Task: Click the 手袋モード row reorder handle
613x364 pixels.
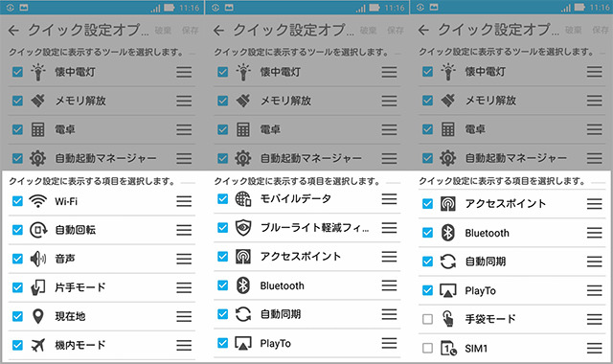Action: click(594, 319)
